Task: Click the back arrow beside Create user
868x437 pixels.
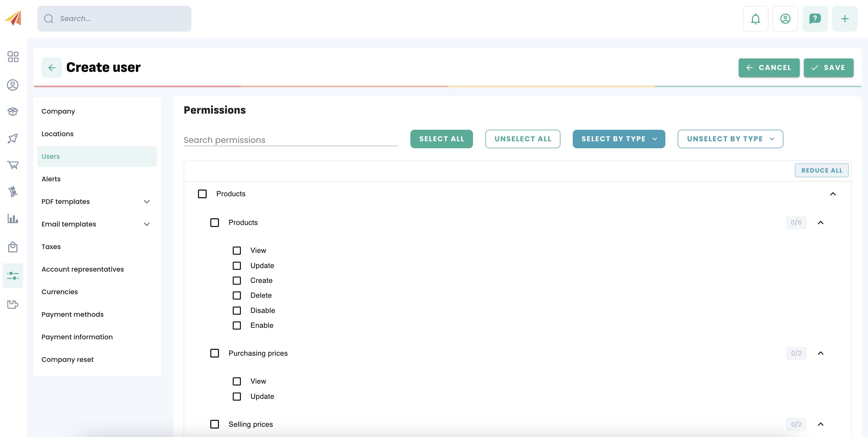Action: (x=52, y=68)
